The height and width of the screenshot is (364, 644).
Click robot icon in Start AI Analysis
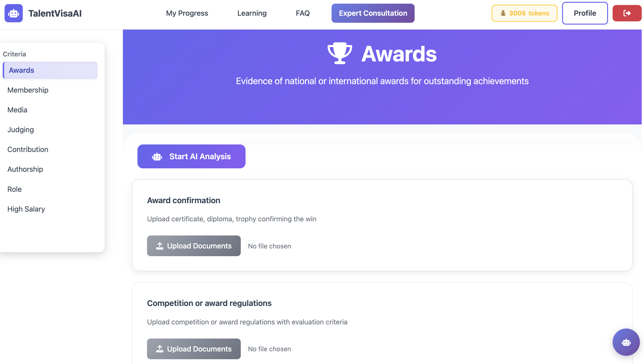pos(157,157)
